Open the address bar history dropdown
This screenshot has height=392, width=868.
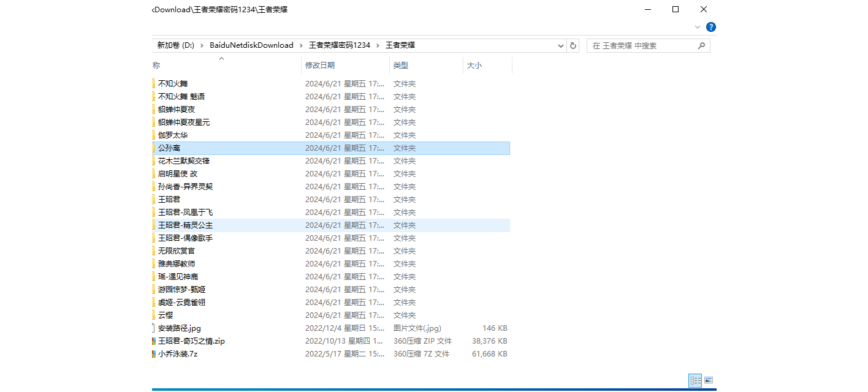pyautogui.click(x=561, y=45)
